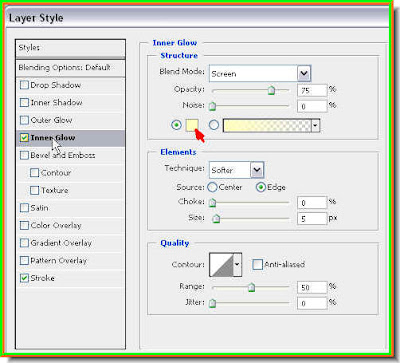Open the Blend Mode dropdown arrow
The image size is (400, 363).
[x=304, y=73]
